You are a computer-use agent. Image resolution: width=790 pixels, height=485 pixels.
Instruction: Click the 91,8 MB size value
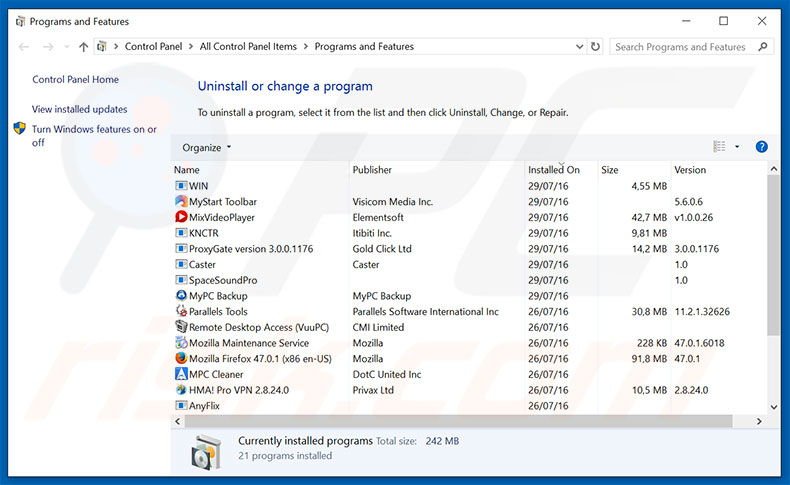[649, 358]
